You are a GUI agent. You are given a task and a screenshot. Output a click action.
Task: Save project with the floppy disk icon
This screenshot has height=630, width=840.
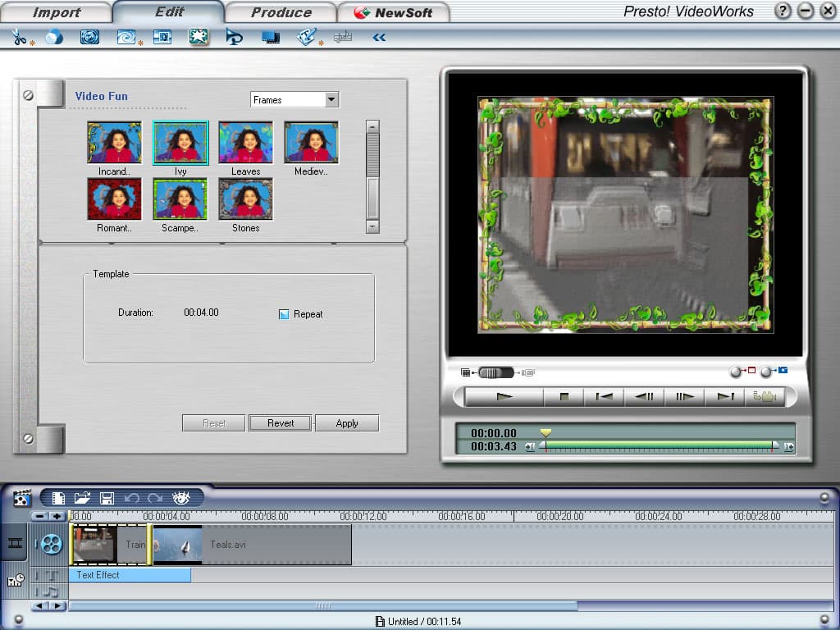tap(106, 498)
